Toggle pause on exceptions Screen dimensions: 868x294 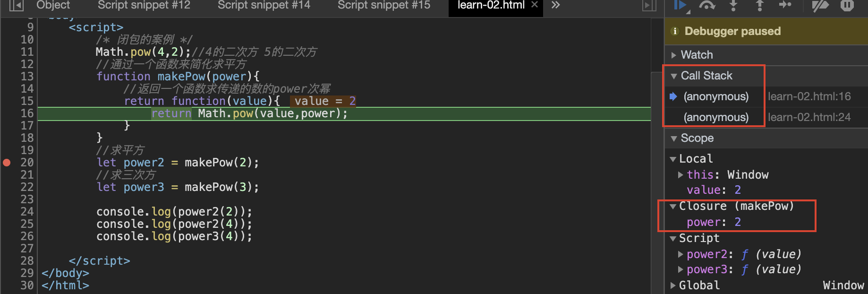tap(847, 5)
